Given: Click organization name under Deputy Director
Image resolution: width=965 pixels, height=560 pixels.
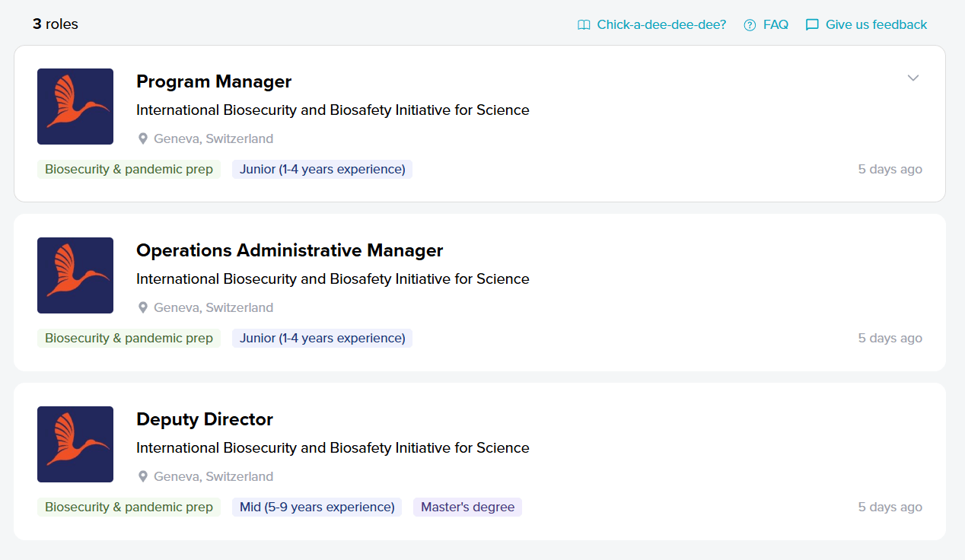Looking at the screenshot, I should pyautogui.click(x=333, y=448).
